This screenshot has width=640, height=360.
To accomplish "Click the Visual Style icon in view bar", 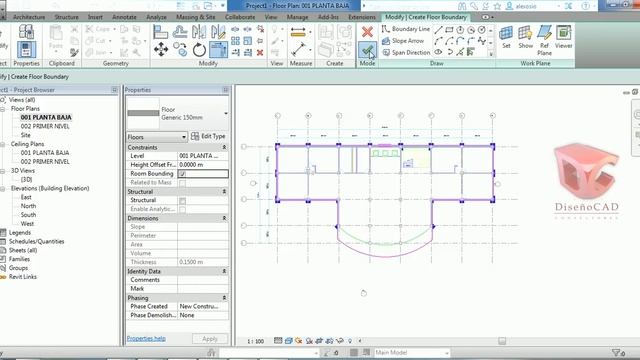I will click(x=289, y=340).
